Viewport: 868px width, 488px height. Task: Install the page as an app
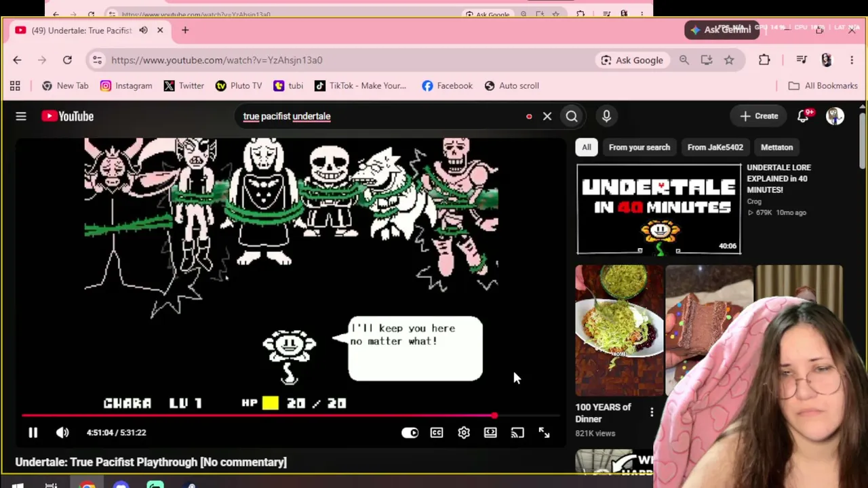coord(707,60)
